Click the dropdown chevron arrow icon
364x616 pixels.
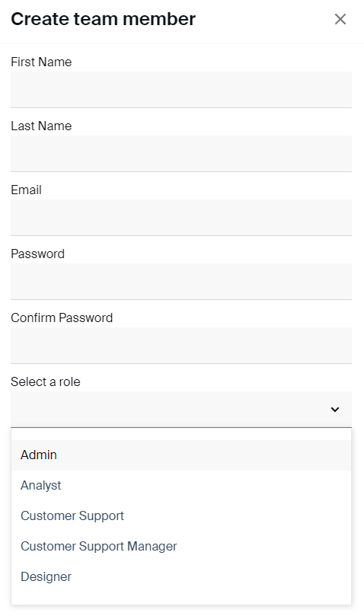[335, 410]
